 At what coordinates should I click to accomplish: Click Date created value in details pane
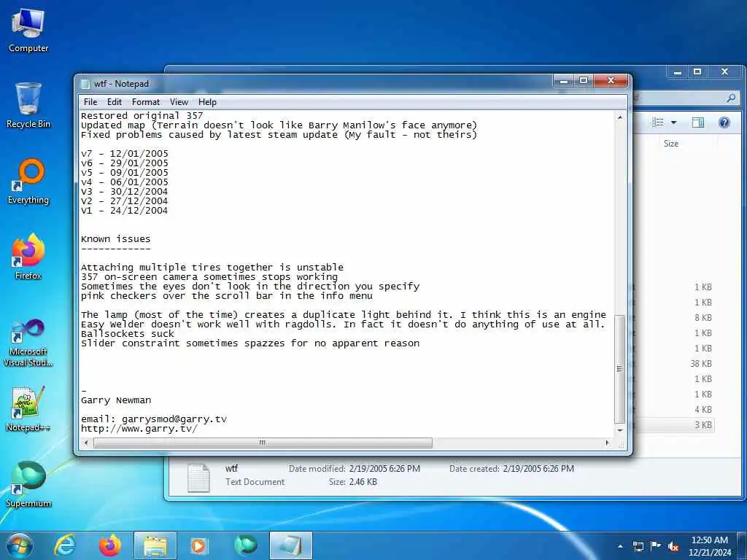[x=538, y=469]
